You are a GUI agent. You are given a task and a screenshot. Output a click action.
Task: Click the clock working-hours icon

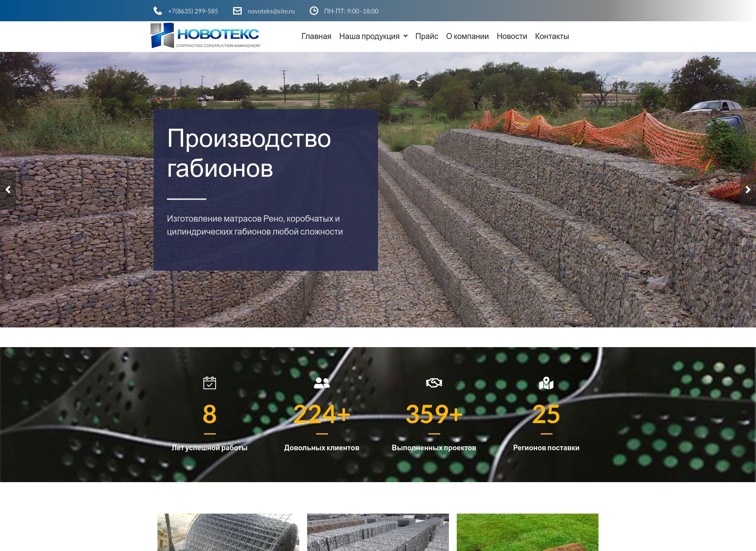point(314,11)
